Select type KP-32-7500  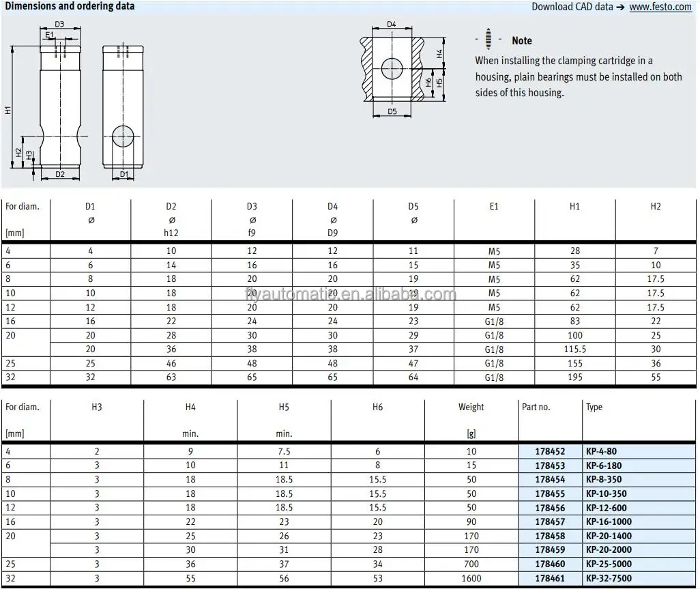pyautogui.click(x=609, y=578)
